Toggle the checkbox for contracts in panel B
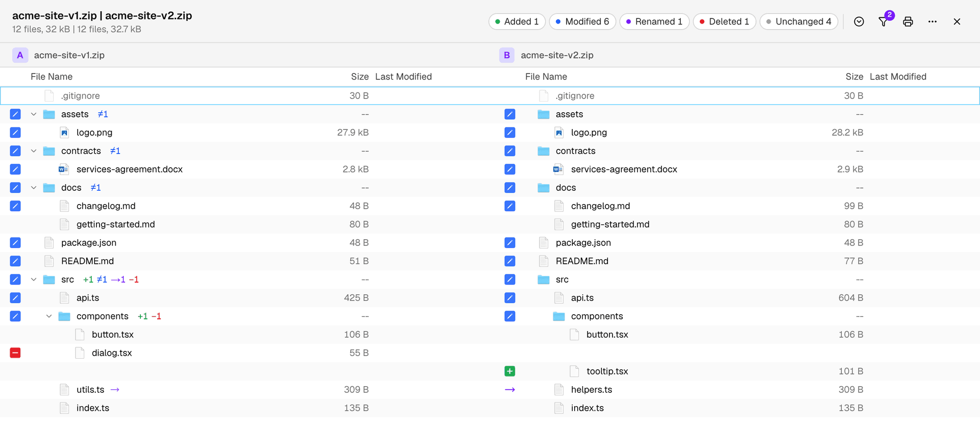Viewport: 980px width, 428px height. [x=510, y=150]
